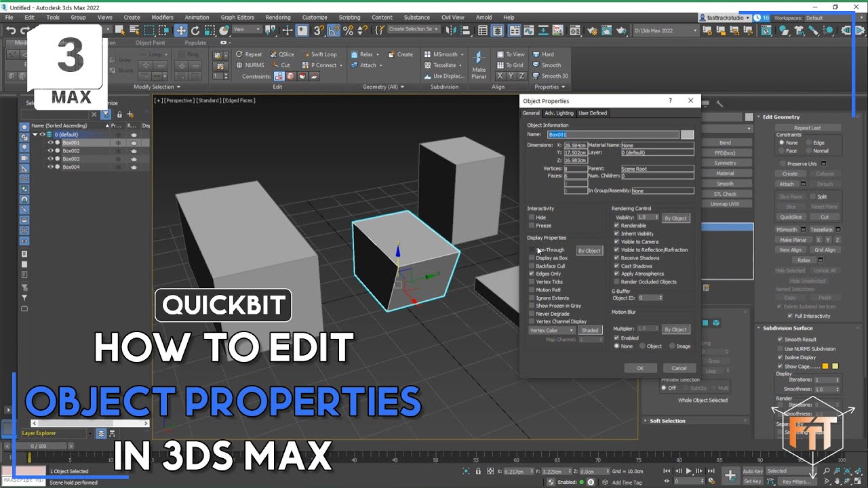This screenshot has width=868, height=488.
Task: Toggle the Renderable checkbox
Action: [616, 226]
